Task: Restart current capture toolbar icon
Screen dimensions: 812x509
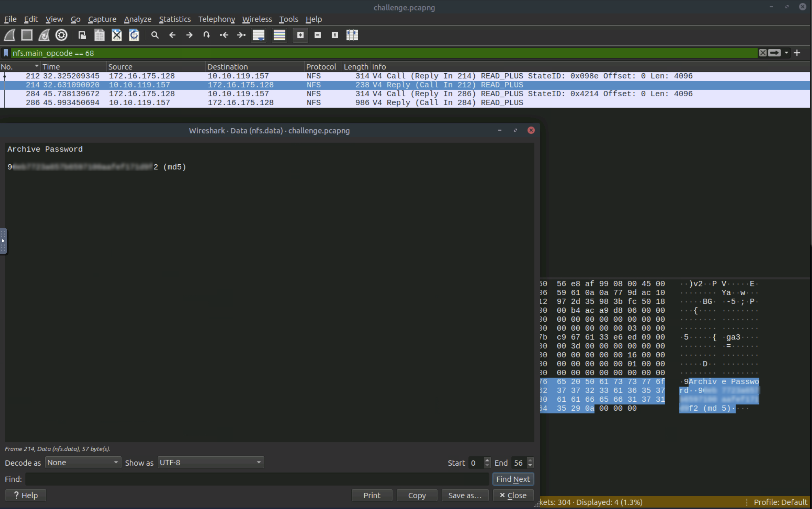Action: (44, 35)
